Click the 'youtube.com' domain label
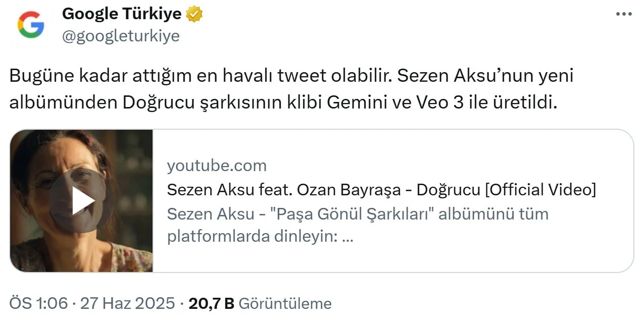 pyautogui.click(x=217, y=165)
